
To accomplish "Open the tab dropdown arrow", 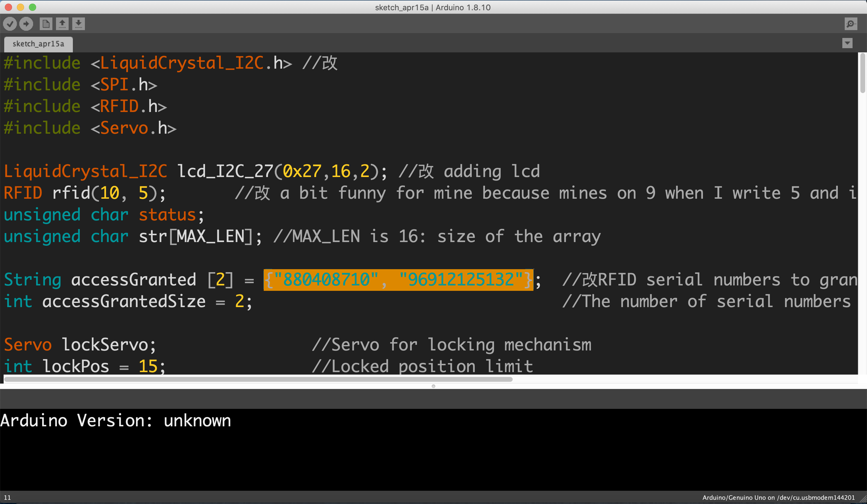I will point(848,43).
